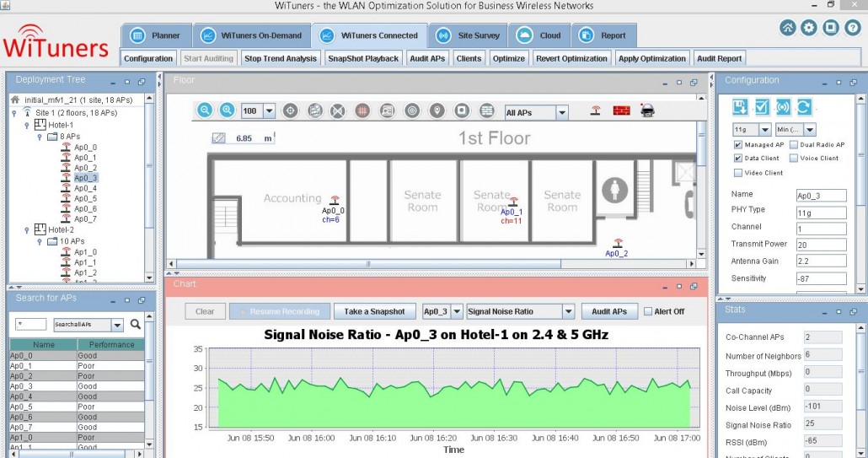Image resolution: width=868 pixels, height=458 pixels.
Task: Open the zoom percentage 100 dropdown
Action: coord(269,111)
